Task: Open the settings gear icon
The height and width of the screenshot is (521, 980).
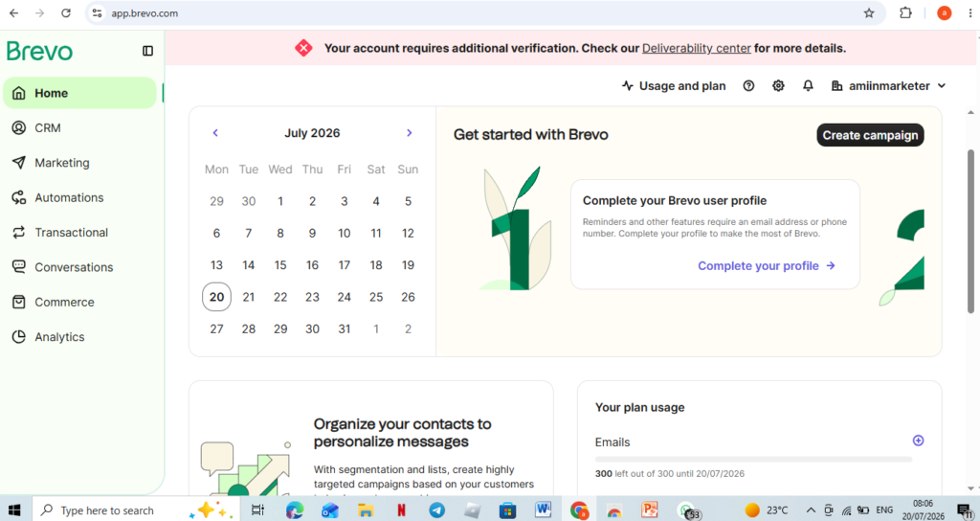Action: tap(778, 85)
